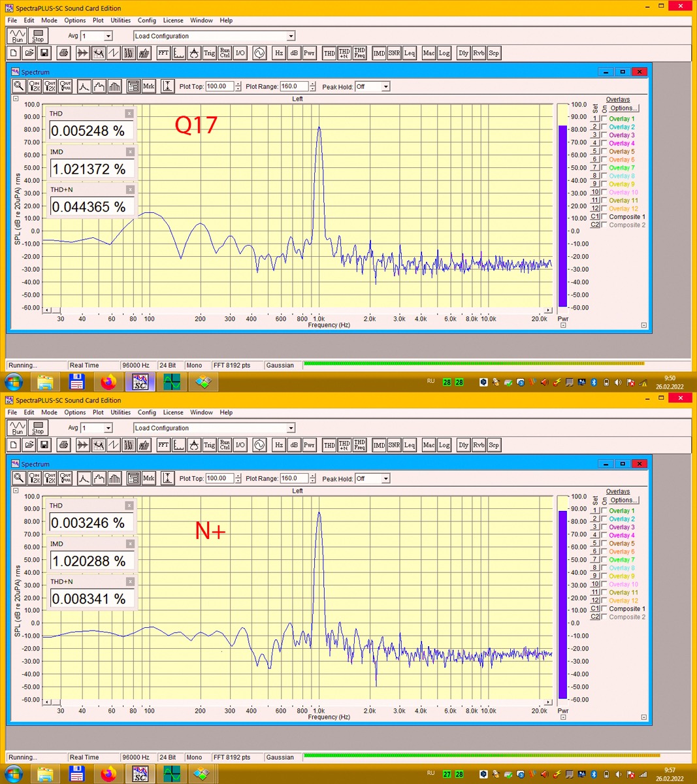Viewport: 697px width, 784px height.
Task: Open file icon in upper window toolbar
Action: point(29,53)
